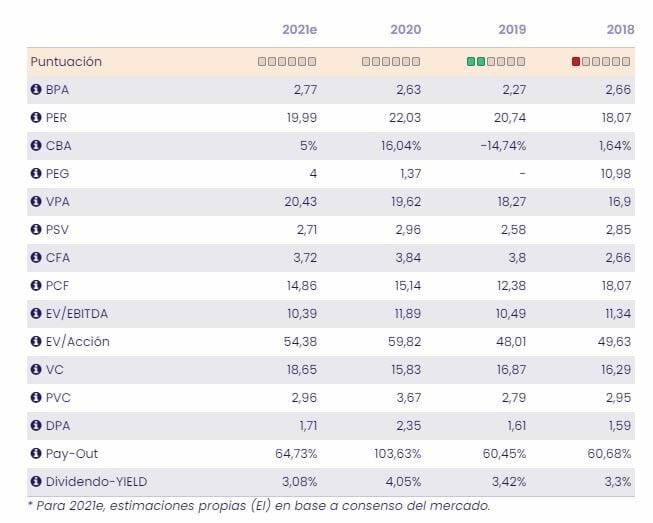Show info for the DPA row
The height and width of the screenshot is (523, 653).
coord(36,426)
